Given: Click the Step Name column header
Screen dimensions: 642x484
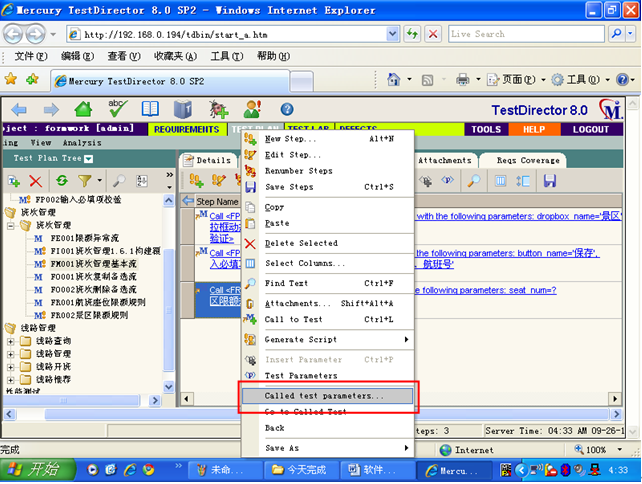Looking at the screenshot, I should (x=217, y=201).
